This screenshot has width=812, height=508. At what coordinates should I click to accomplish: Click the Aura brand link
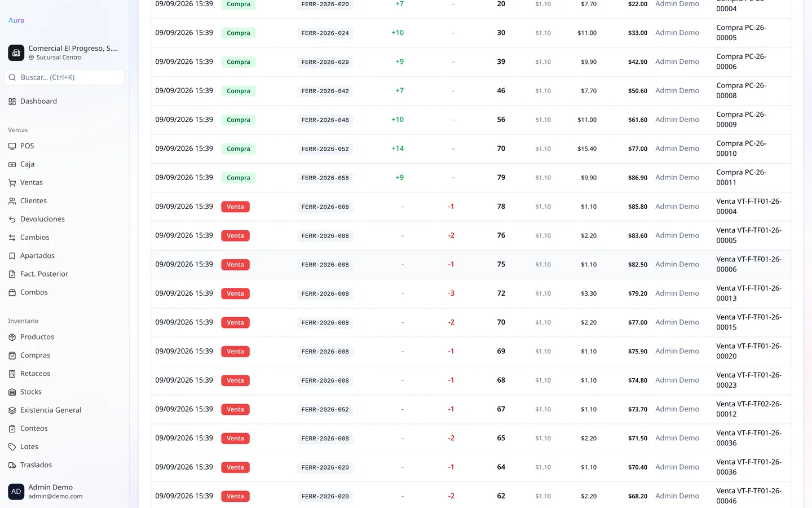click(x=16, y=20)
